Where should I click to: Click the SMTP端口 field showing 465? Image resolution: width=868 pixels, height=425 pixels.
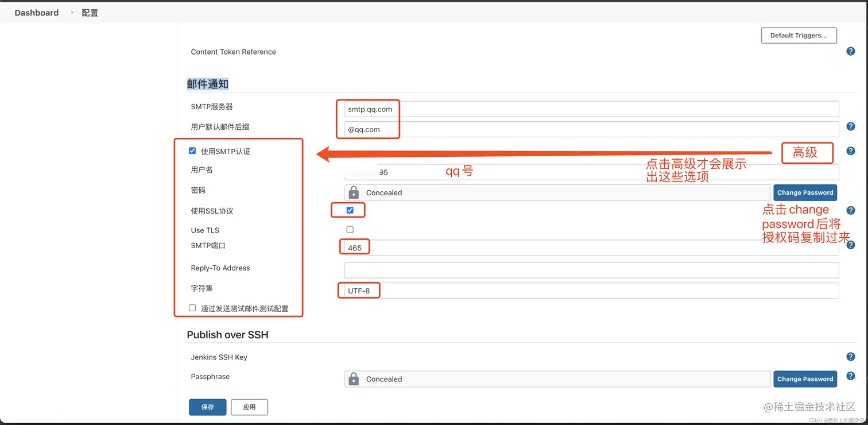(591, 248)
